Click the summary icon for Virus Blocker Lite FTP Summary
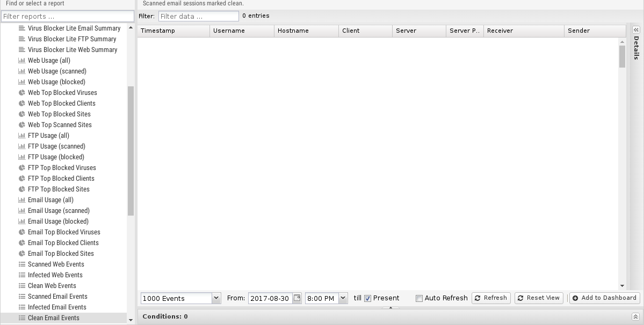Screen dimensions: 644x325 22,39
